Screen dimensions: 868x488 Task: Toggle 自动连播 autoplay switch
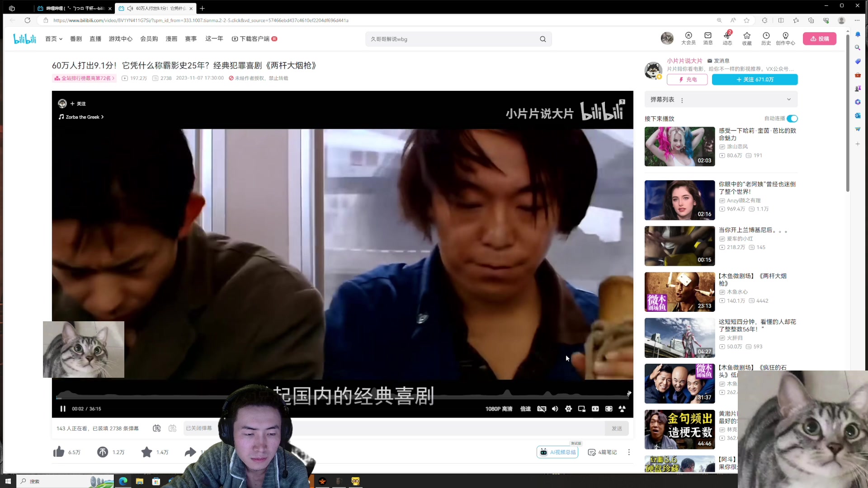(792, 118)
